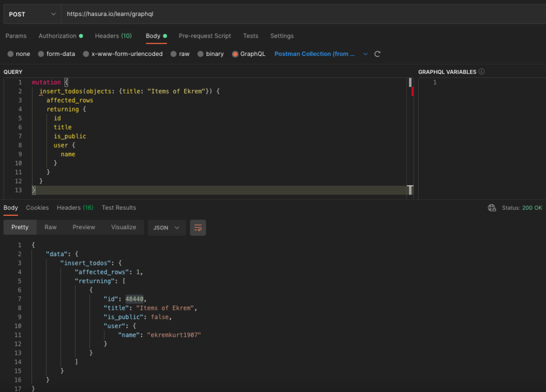
Task: Choose the raw body radio option
Action: click(174, 54)
